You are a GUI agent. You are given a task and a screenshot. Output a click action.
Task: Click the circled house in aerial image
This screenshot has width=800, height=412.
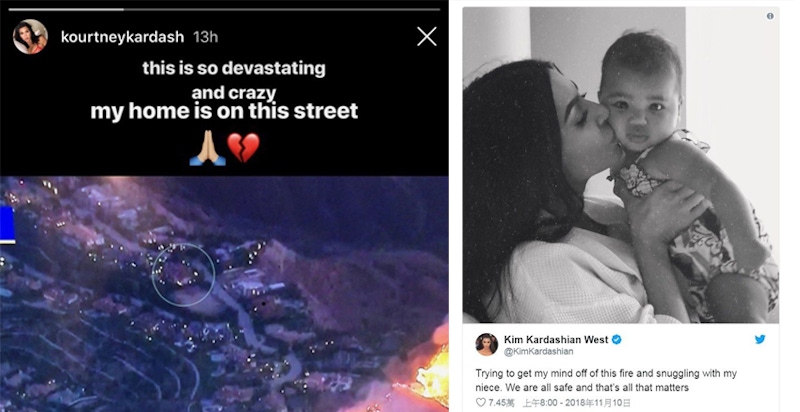pos(184,275)
